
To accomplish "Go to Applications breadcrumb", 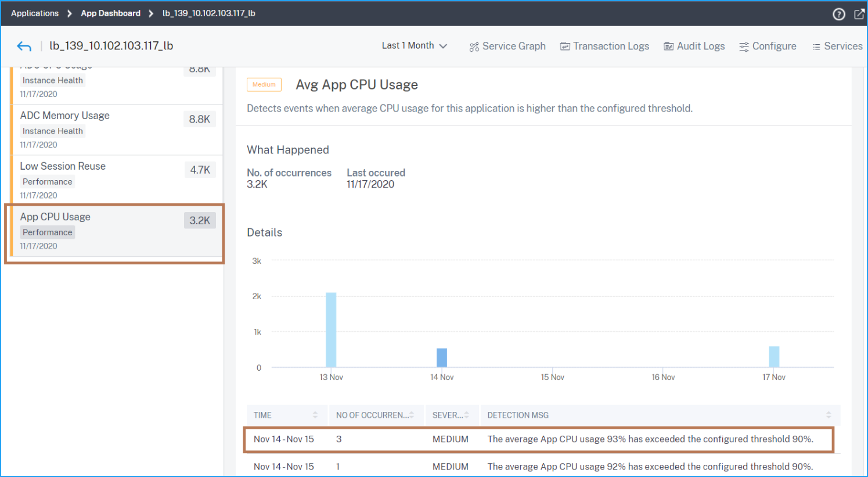I will pyautogui.click(x=35, y=13).
